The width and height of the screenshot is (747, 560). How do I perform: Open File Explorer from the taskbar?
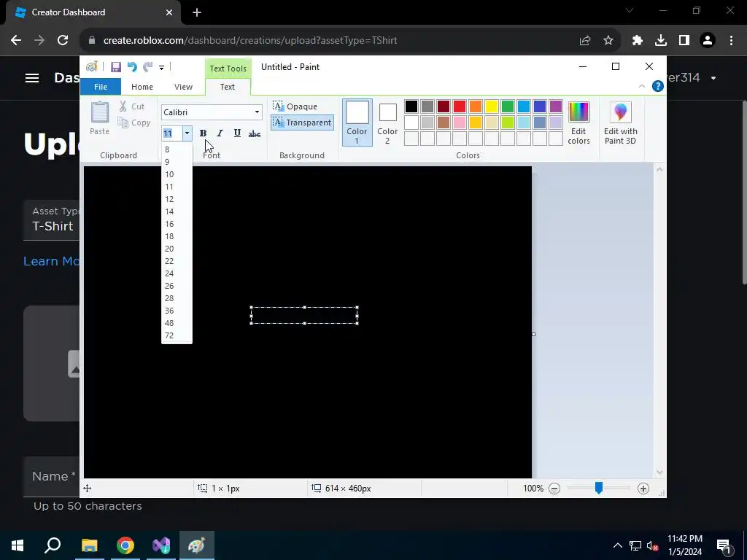coord(89,545)
